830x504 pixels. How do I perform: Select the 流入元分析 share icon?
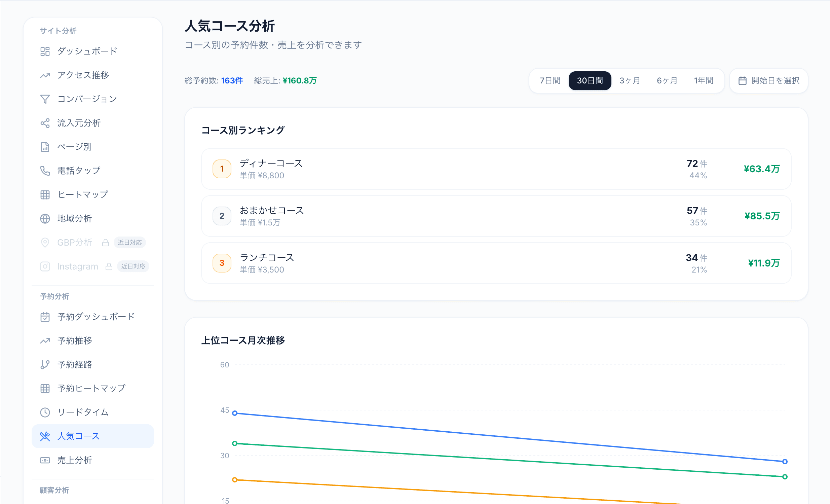(x=45, y=123)
